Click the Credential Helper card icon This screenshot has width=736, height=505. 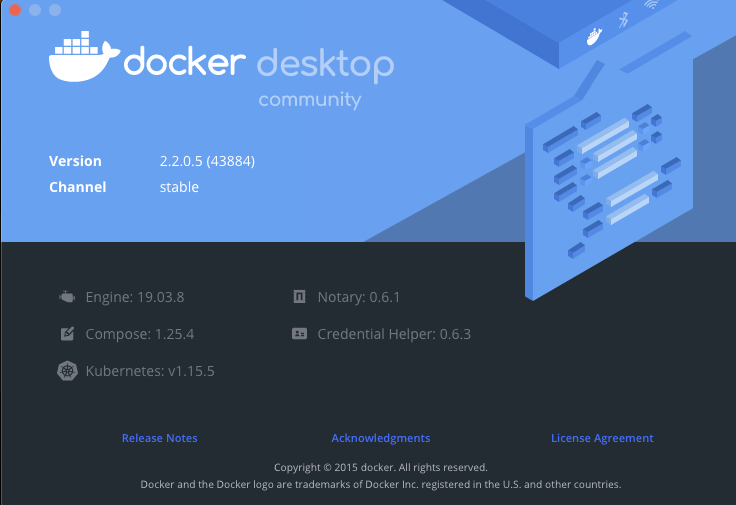(299, 334)
